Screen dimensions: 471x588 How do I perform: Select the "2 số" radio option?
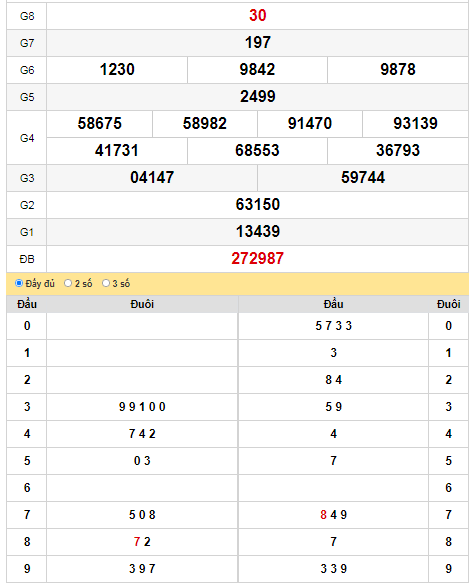[x=68, y=283]
